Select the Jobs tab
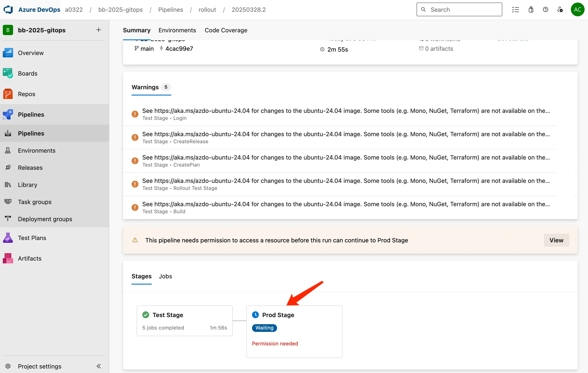Image resolution: width=588 pixels, height=373 pixels. coord(165,276)
